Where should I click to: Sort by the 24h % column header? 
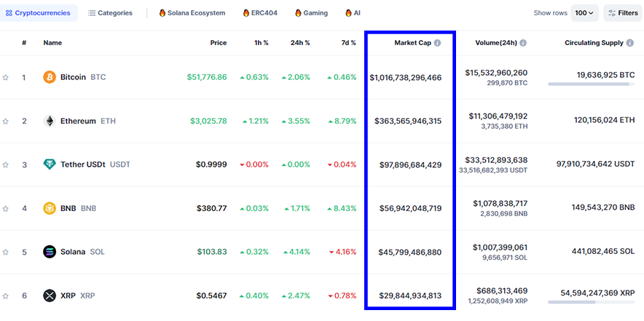click(x=299, y=43)
